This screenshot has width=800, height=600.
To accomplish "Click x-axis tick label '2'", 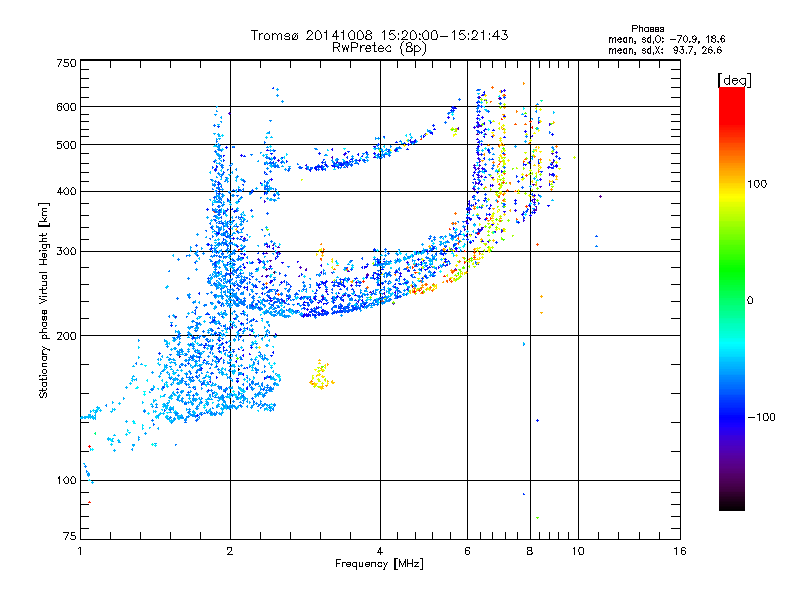I will [x=230, y=551].
